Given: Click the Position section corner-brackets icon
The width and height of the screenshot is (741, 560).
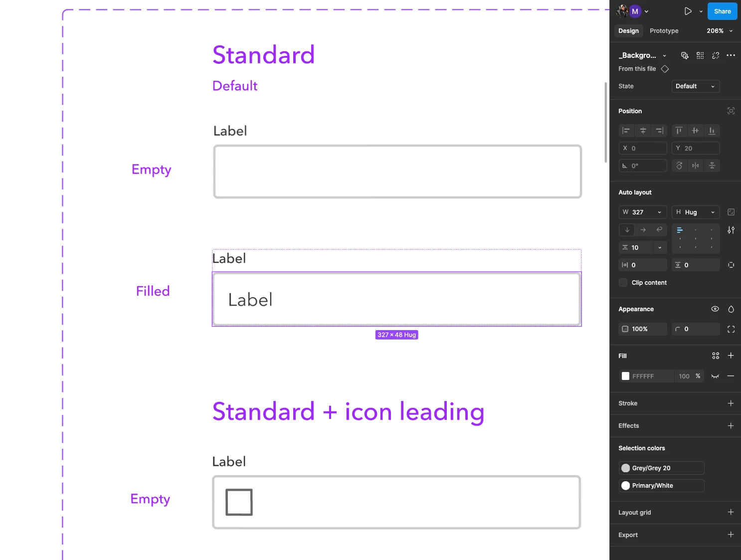Looking at the screenshot, I should pyautogui.click(x=731, y=111).
